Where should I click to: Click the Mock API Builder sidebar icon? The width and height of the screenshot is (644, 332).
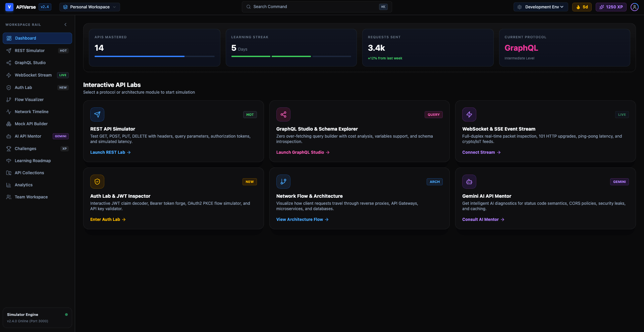(x=9, y=124)
